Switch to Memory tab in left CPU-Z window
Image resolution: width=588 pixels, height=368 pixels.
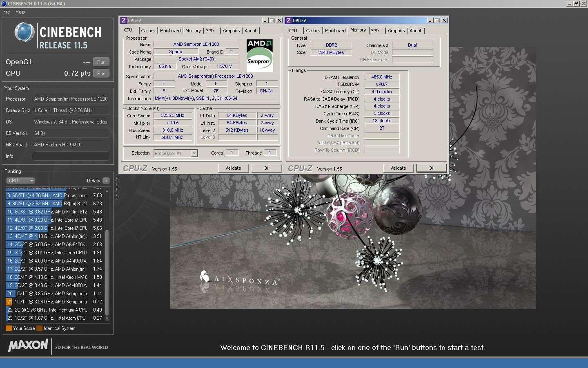pos(193,31)
